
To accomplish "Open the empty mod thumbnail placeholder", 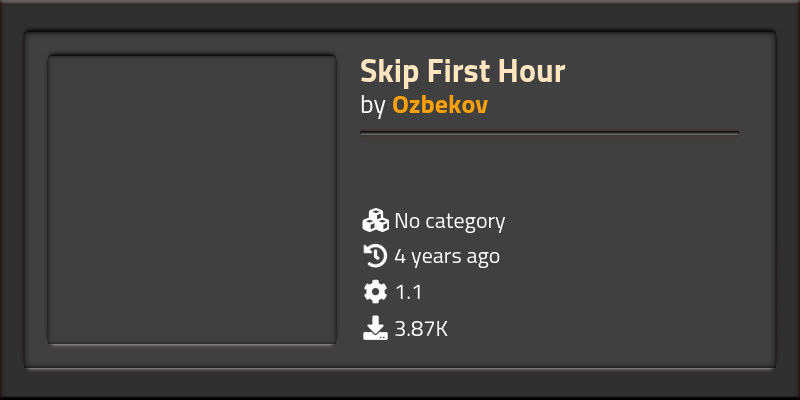I will click(x=191, y=200).
